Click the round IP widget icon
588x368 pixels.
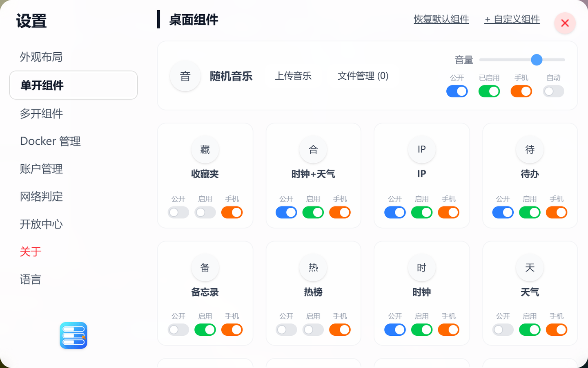422,149
